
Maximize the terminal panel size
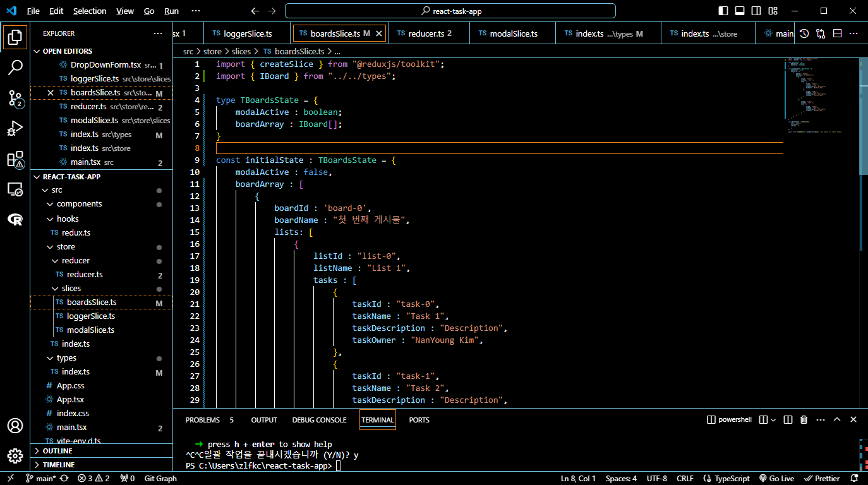click(837, 419)
